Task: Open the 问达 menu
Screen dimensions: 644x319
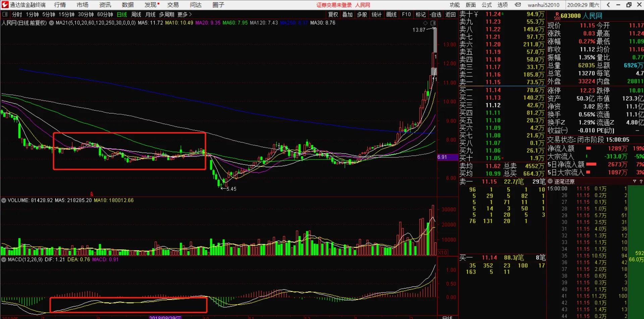Action: click(196, 5)
